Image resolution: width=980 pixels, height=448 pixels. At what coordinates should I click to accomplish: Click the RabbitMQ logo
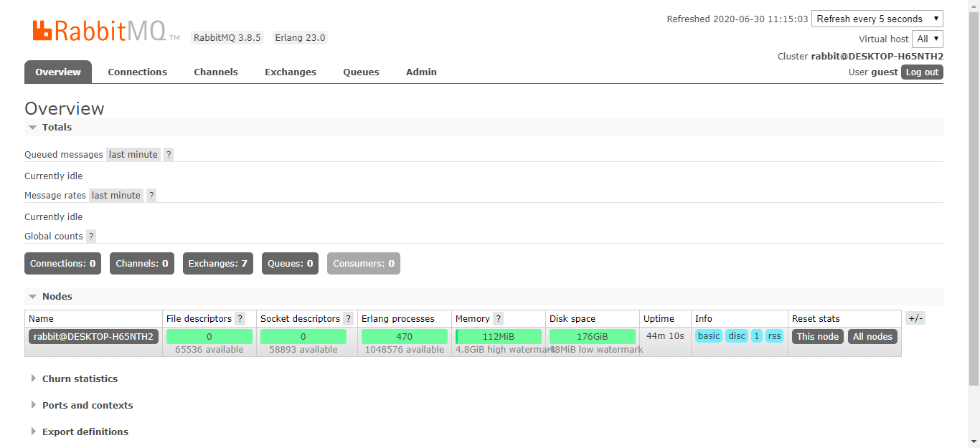(x=105, y=30)
